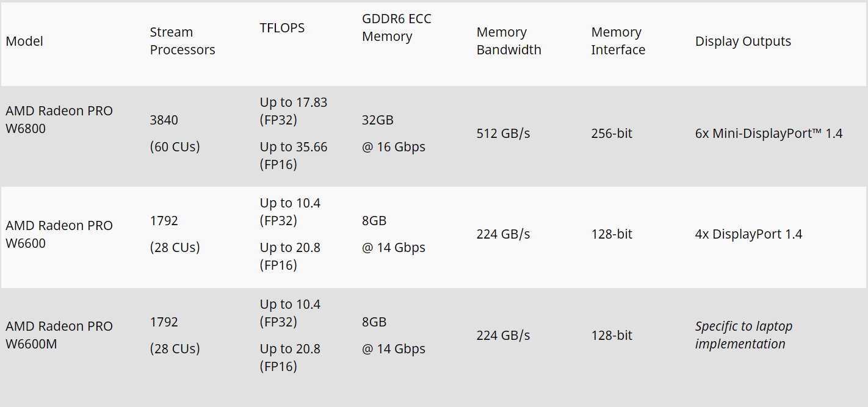Select the AMD Radeon PRO W6600M cell
The image size is (868, 407).
point(59,335)
